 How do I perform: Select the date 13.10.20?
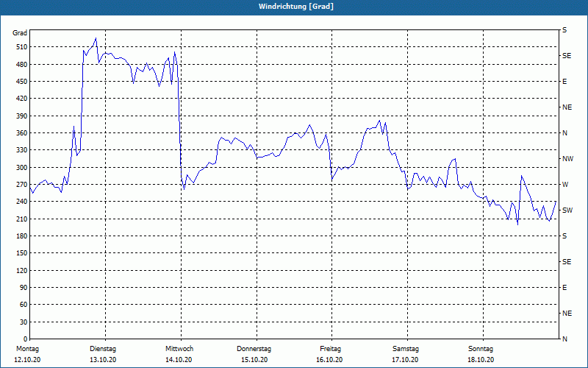pyautogui.click(x=103, y=360)
